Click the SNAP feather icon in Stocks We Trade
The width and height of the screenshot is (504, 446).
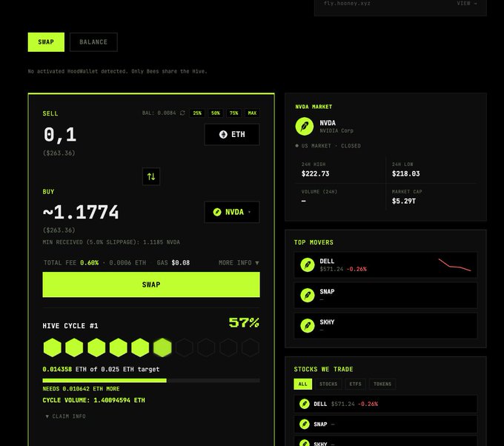305,425
